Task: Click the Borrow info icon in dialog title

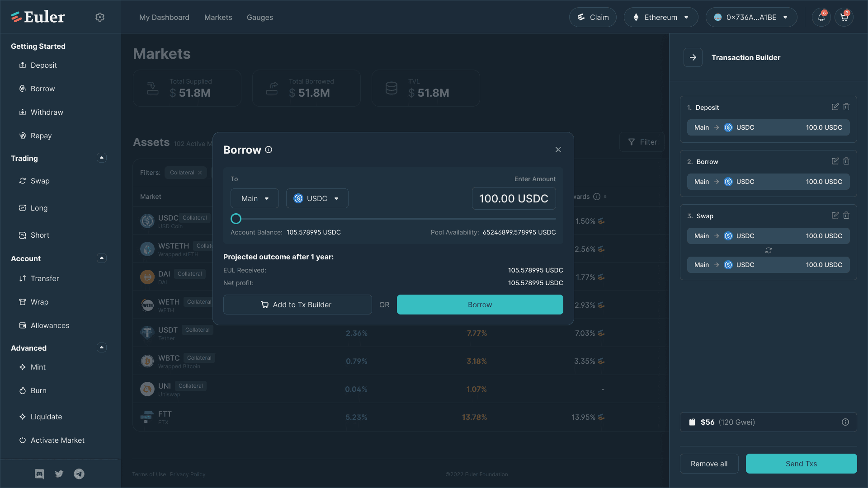Action: pos(269,150)
